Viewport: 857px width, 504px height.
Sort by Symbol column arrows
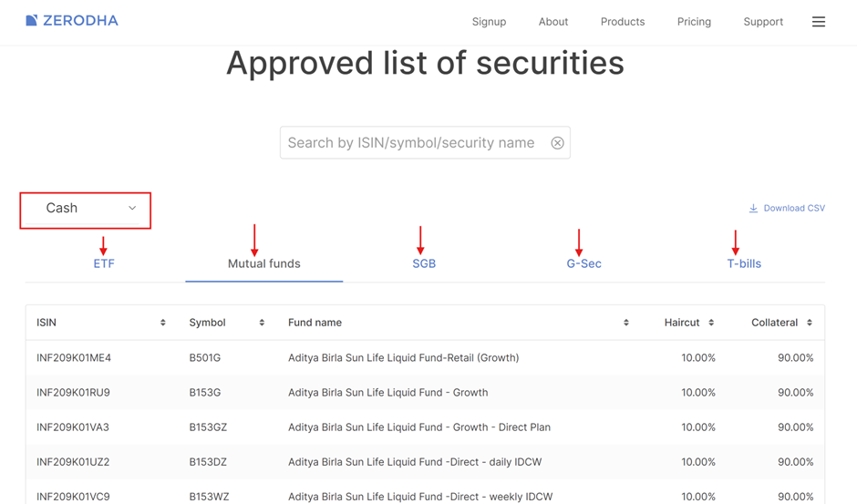click(262, 323)
